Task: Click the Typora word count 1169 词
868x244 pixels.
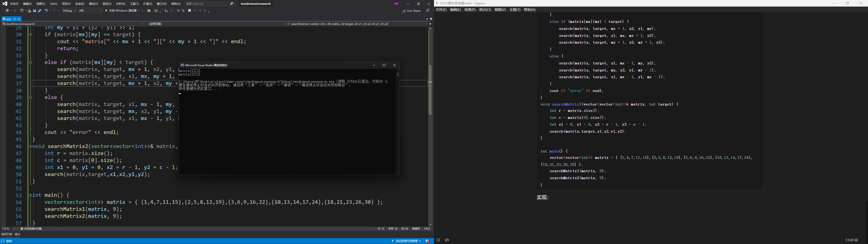Action: (851, 240)
